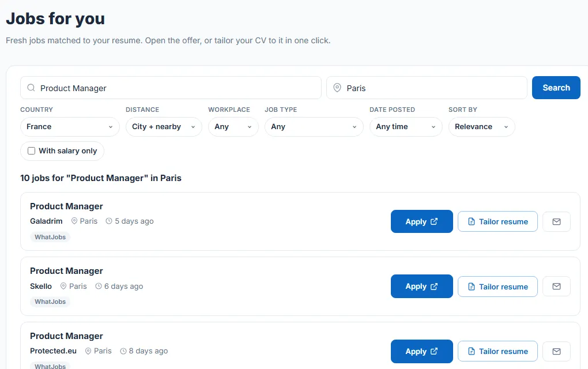588x369 pixels.
Task: Click the WhatJobs tag on Galadrim card
Action: (x=50, y=237)
